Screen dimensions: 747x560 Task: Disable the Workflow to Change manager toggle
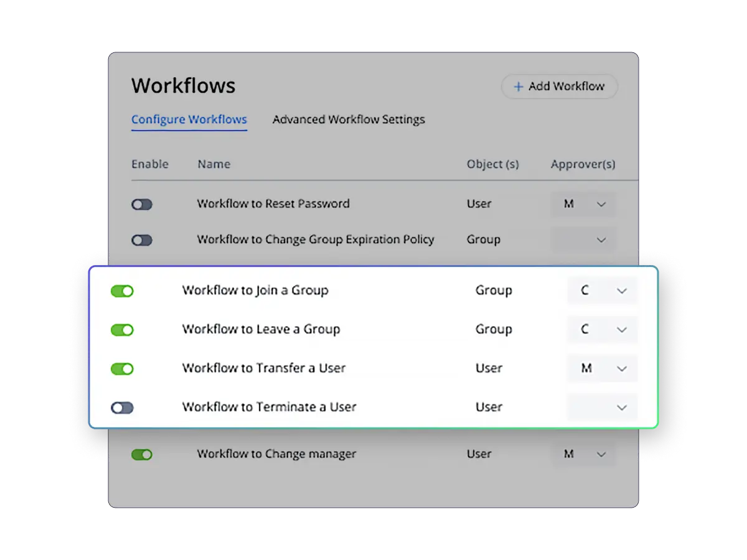[143, 454]
